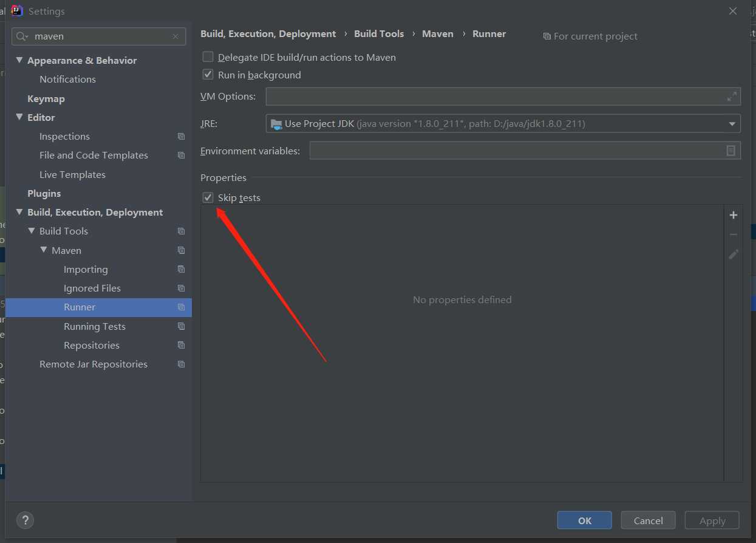Click the project icon beside Build Tools
Image resolution: width=756 pixels, height=543 pixels.
[x=181, y=231]
